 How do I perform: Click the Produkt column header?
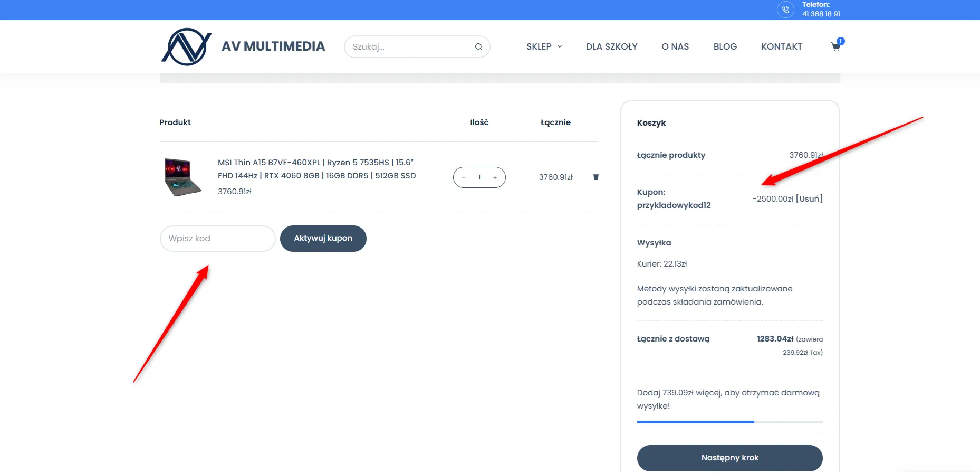pyautogui.click(x=175, y=122)
